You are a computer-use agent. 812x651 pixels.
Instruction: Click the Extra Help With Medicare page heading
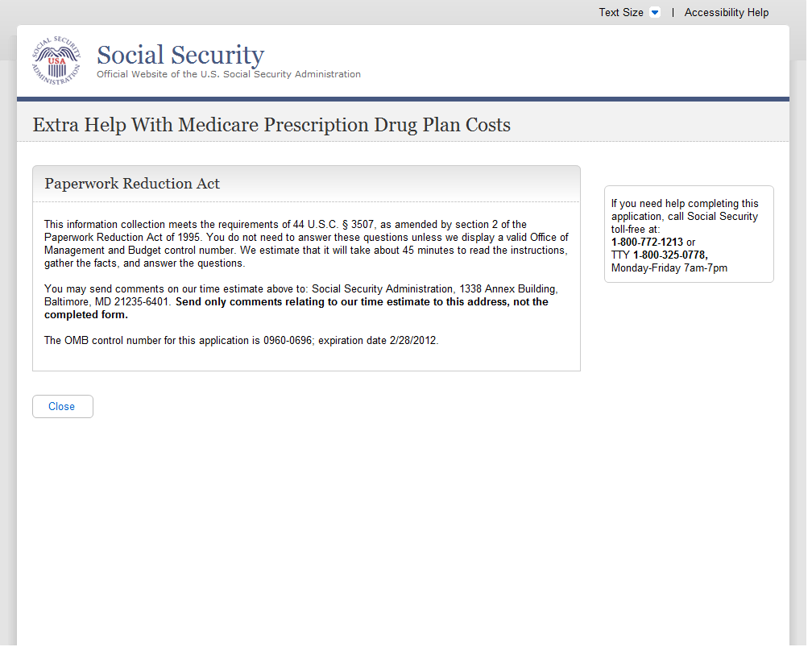point(271,125)
